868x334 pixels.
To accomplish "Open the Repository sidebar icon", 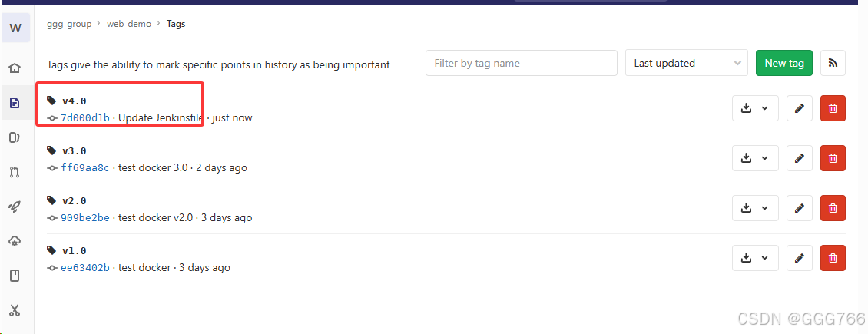I will 15,103.
